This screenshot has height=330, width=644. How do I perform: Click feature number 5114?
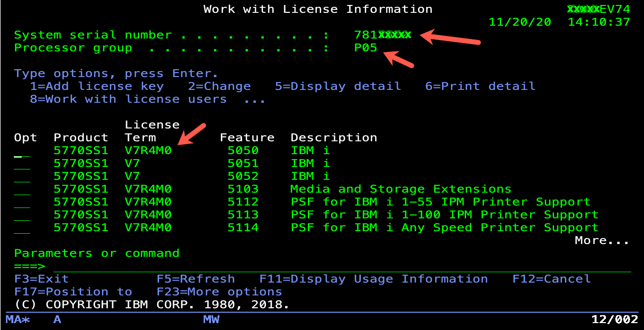pos(243,228)
